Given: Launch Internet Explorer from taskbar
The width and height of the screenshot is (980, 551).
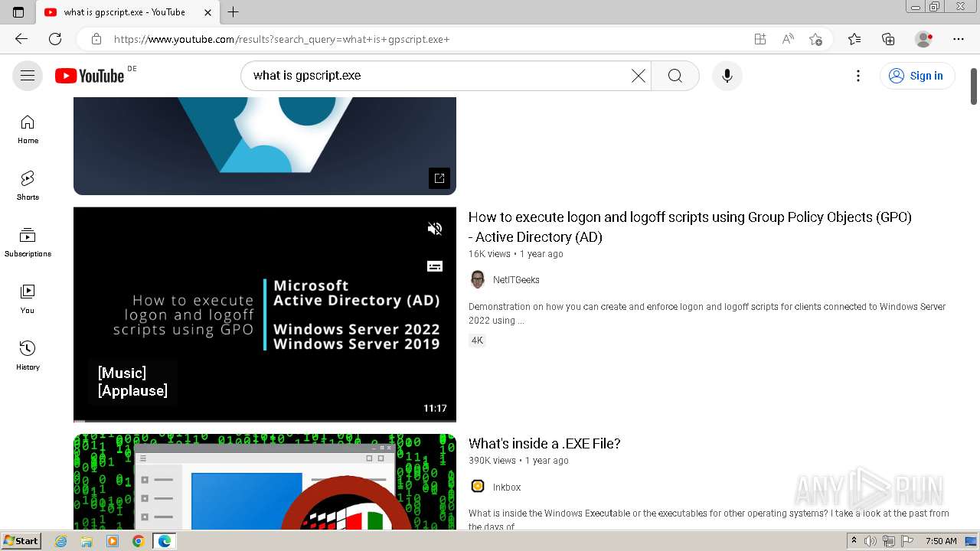Looking at the screenshot, I should [61, 541].
